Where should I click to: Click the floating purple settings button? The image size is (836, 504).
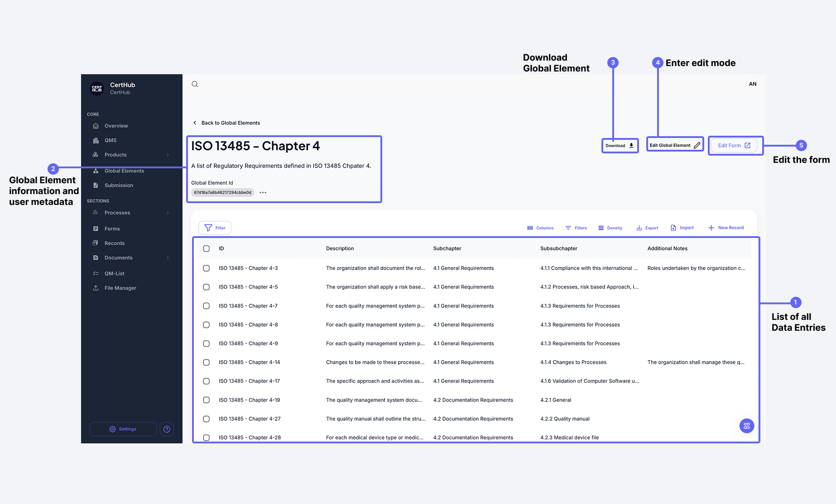tap(746, 426)
